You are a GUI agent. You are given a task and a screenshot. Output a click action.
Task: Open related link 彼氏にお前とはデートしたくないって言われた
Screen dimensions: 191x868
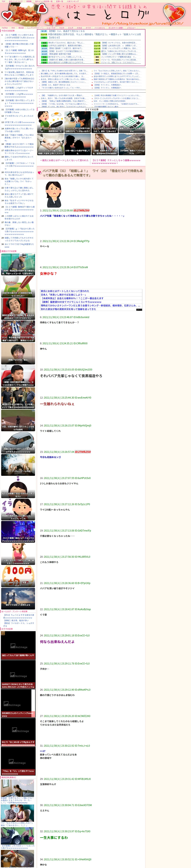click(65, 291)
